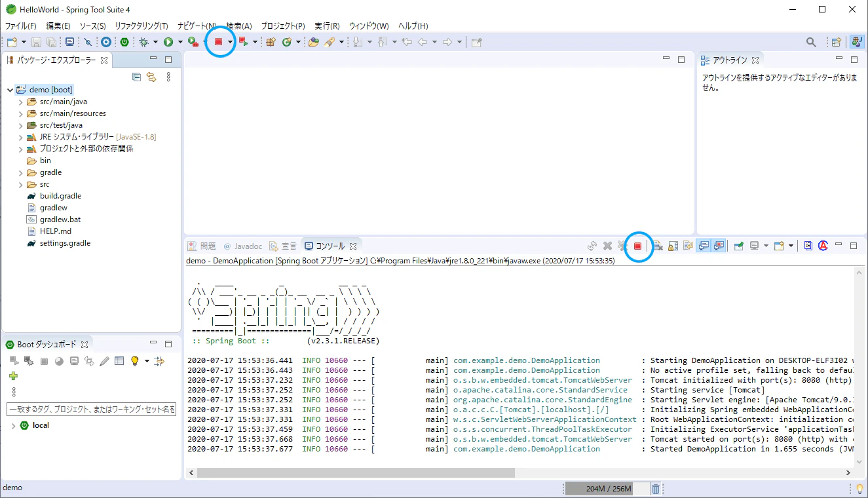This screenshot has width=868, height=498.
Task: Click the Open Console icon in Console toolbar
Action: point(779,246)
